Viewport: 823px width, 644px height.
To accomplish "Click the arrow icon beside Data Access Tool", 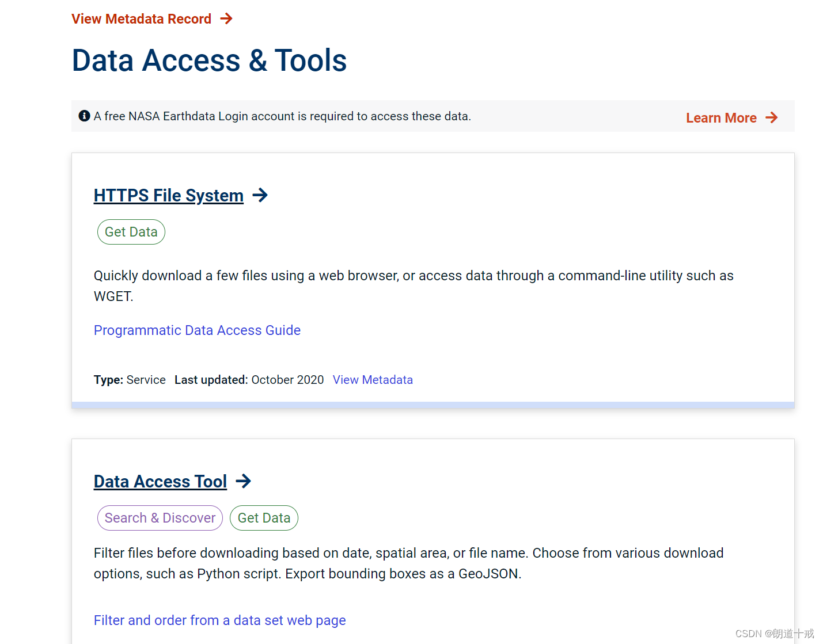I will [x=244, y=481].
